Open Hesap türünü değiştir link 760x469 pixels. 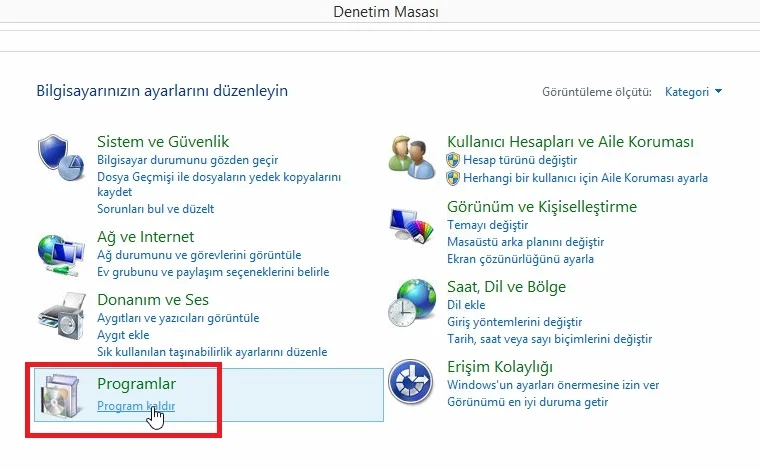tap(512, 160)
